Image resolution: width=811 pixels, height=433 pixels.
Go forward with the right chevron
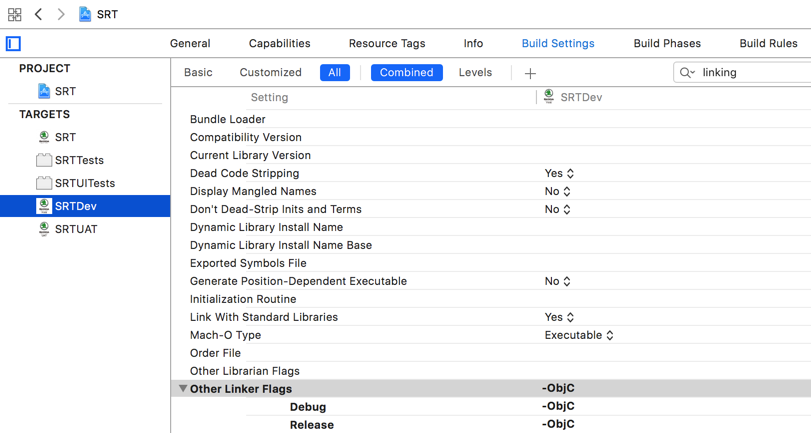[x=61, y=14]
